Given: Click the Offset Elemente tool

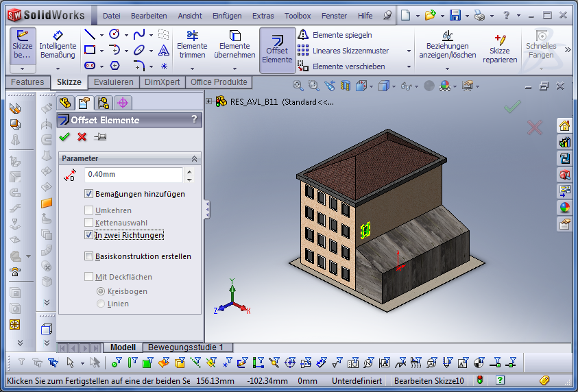Looking at the screenshot, I should click(x=277, y=49).
